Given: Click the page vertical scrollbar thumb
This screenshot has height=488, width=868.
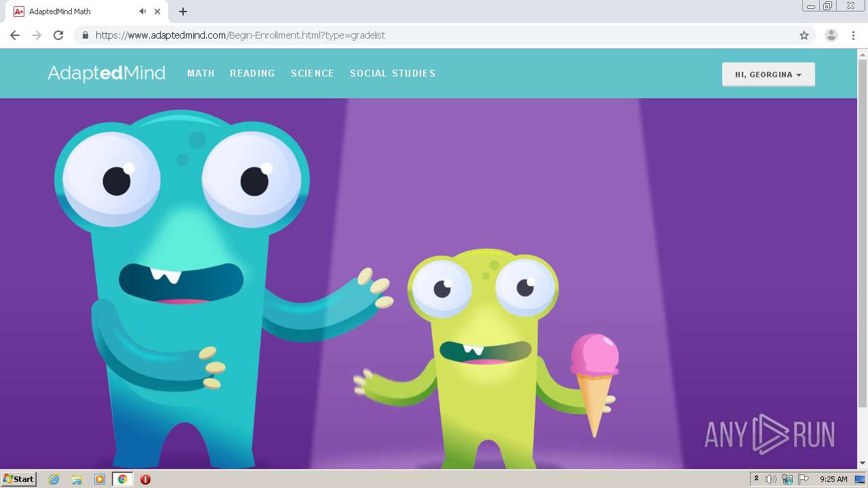Looking at the screenshot, I should [863, 234].
